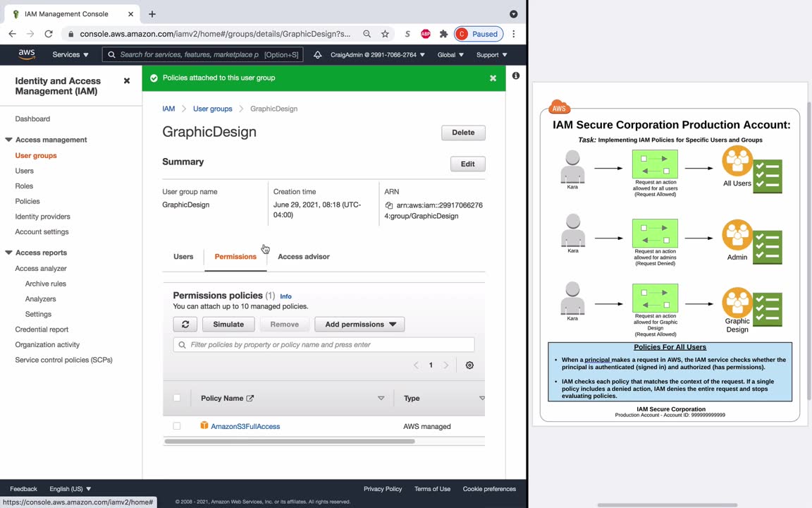Open the AmazonS3FullAccess policy link

(245, 426)
